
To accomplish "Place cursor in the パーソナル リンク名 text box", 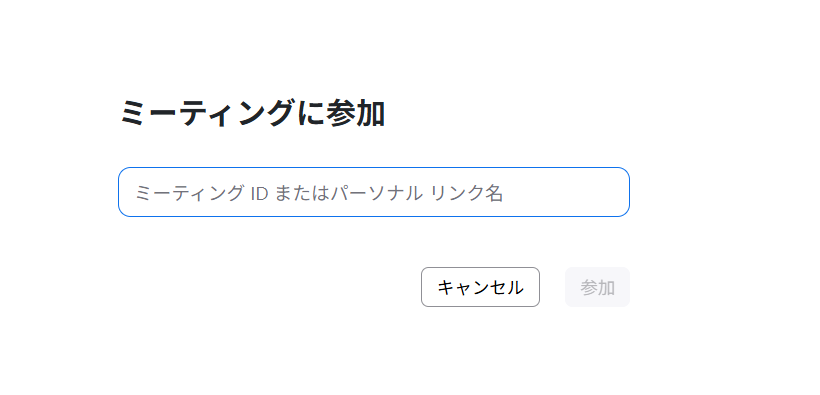I will coord(373,192).
